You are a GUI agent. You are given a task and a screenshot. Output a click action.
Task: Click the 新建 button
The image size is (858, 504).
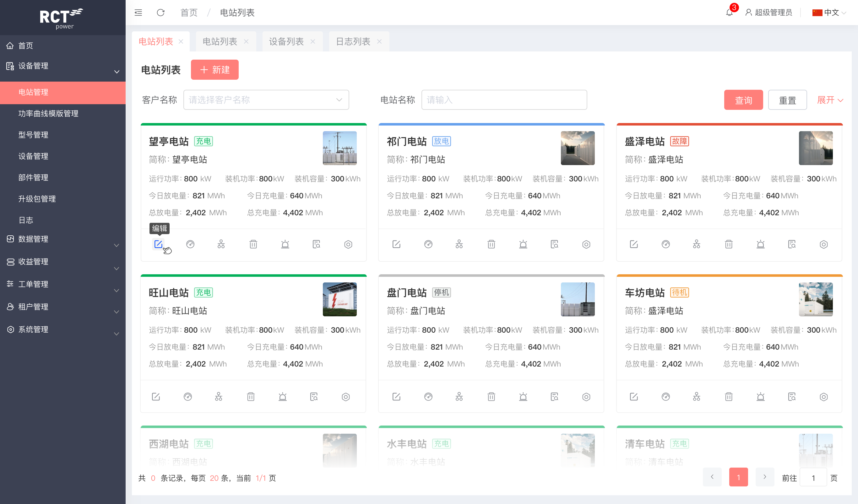click(215, 70)
